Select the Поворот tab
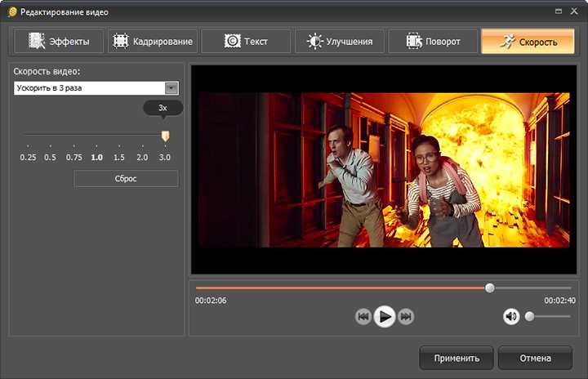The width and height of the screenshot is (588, 379). (433, 42)
